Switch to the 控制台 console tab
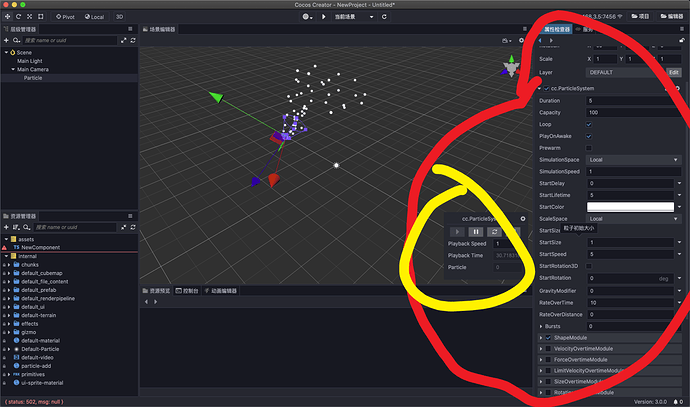 tap(187, 291)
